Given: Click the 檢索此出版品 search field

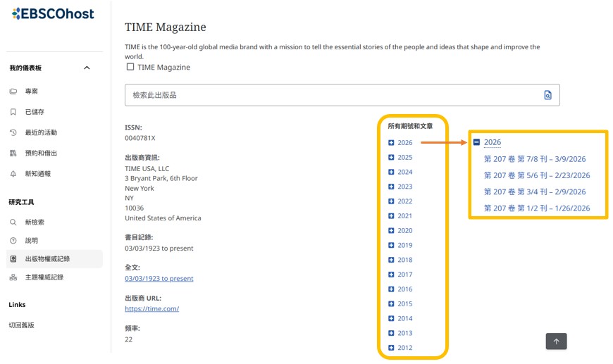Looking at the screenshot, I should tap(331, 95).
